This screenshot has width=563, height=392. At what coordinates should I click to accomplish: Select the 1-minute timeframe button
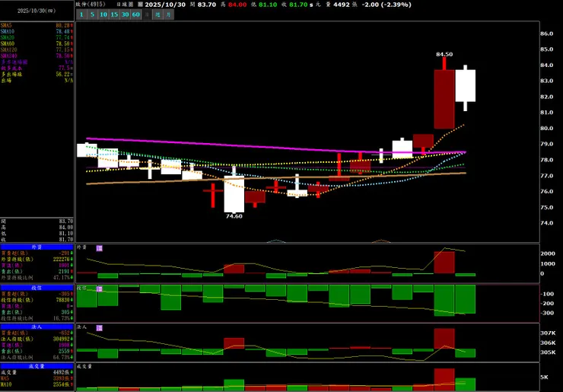pyautogui.click(x=81, y=14)
